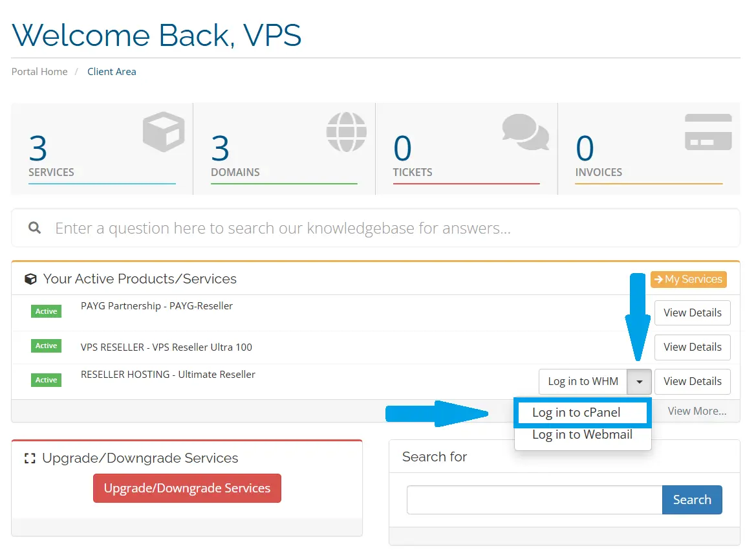Click the cube icon beside Your Active Products/Services
The width and height of the screenshot is (756, 550).
(30, 278)
